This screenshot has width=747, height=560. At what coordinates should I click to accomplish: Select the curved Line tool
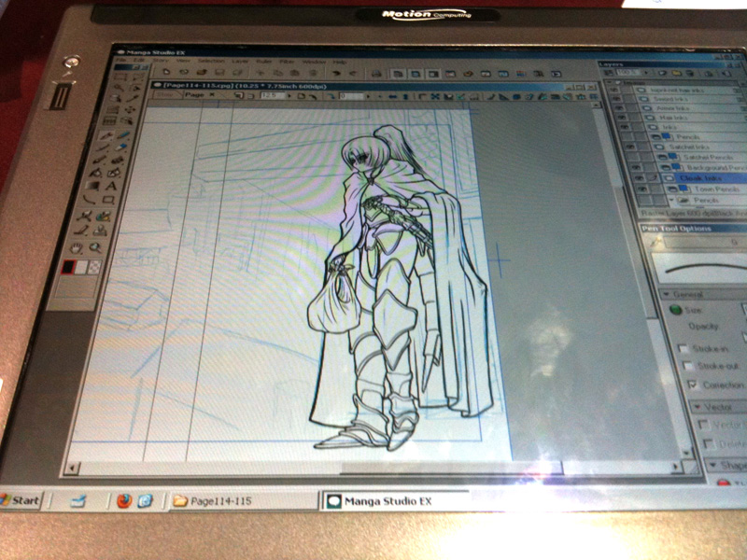pyautogui.click(x=90, y=200)
